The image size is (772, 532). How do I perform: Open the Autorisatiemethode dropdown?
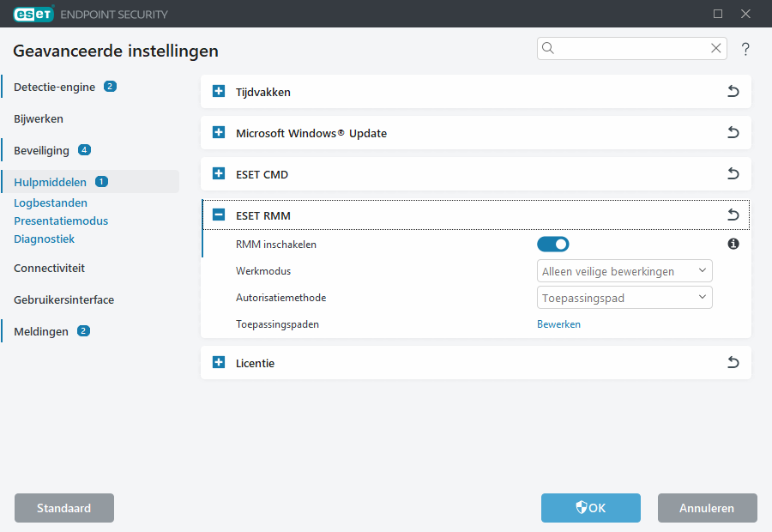click(x=624, y=297)
